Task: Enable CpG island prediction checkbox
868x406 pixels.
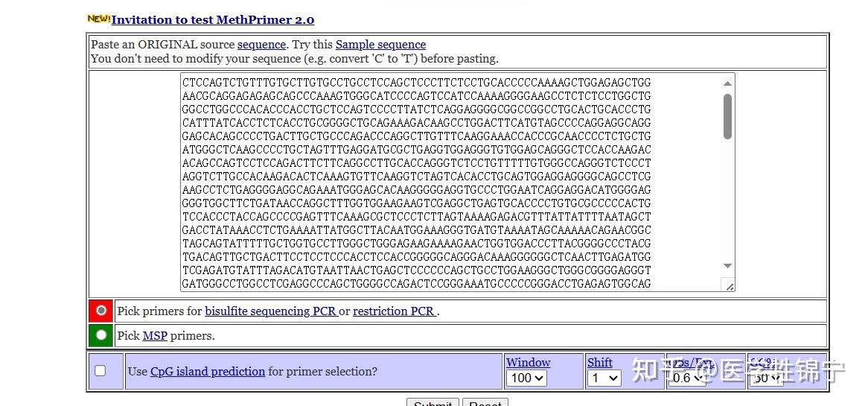Action: point(100,371)
